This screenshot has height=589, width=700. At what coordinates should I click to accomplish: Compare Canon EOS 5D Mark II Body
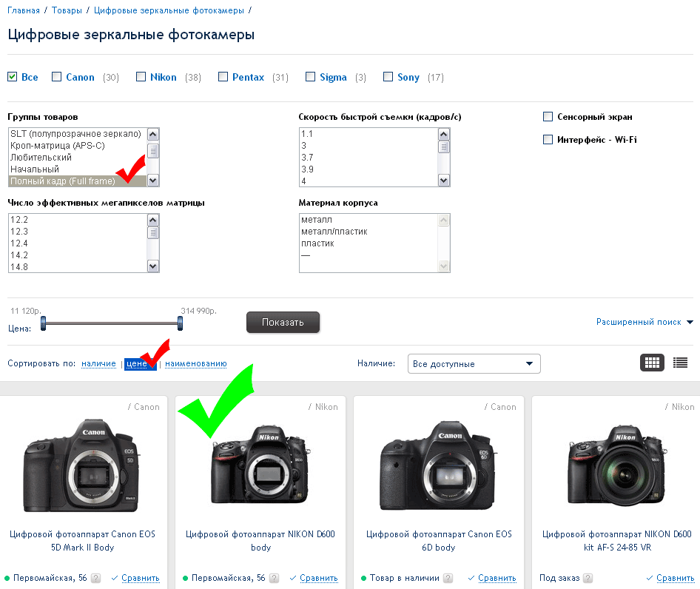140,578
